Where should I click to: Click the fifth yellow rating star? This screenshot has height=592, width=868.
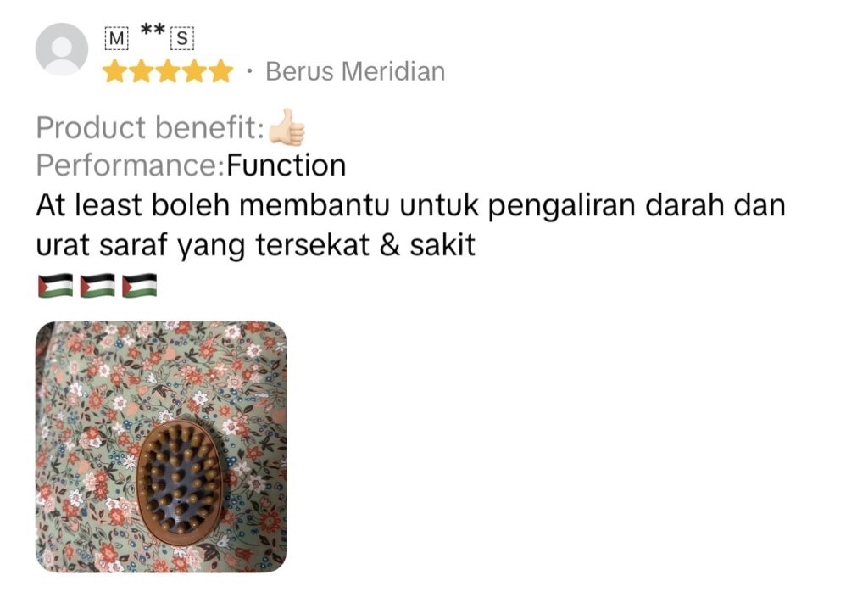(x=221, y=71)
